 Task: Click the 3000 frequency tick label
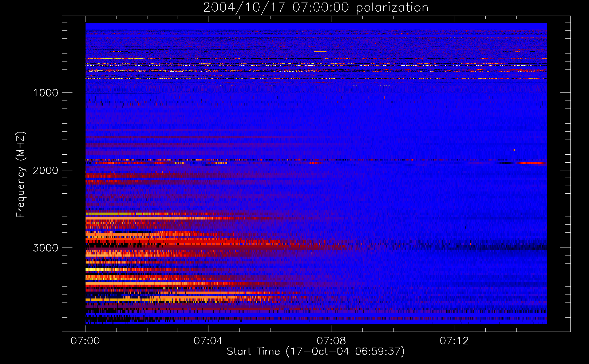pos(46,248)
